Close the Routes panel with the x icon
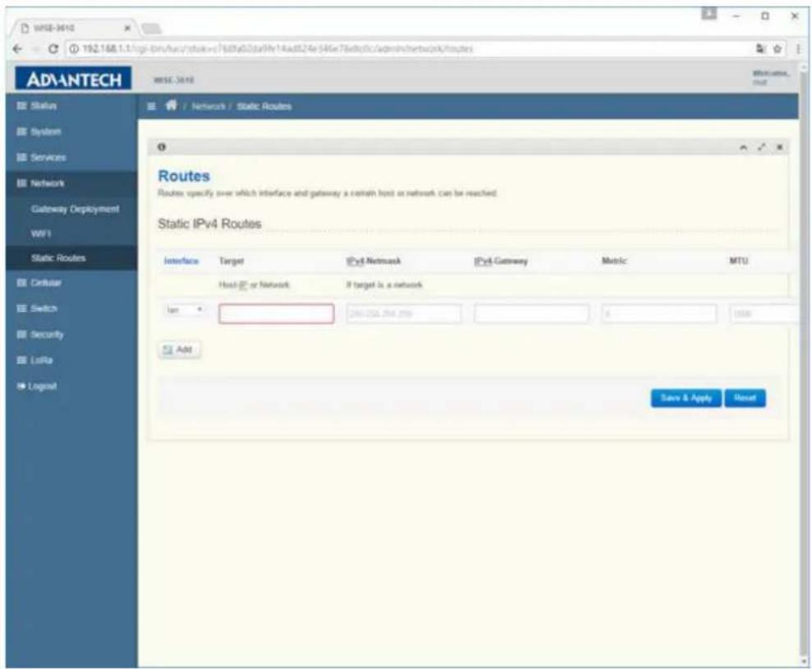 779,148
